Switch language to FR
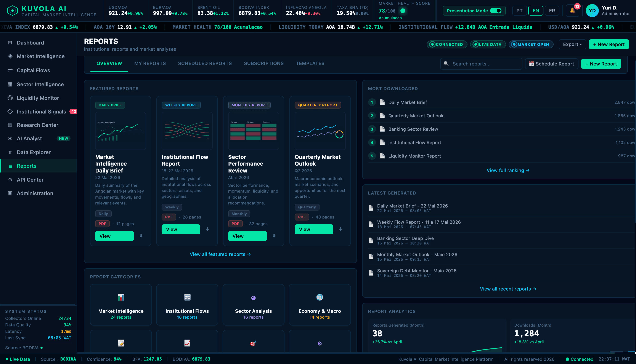 [x=552, y=11]
